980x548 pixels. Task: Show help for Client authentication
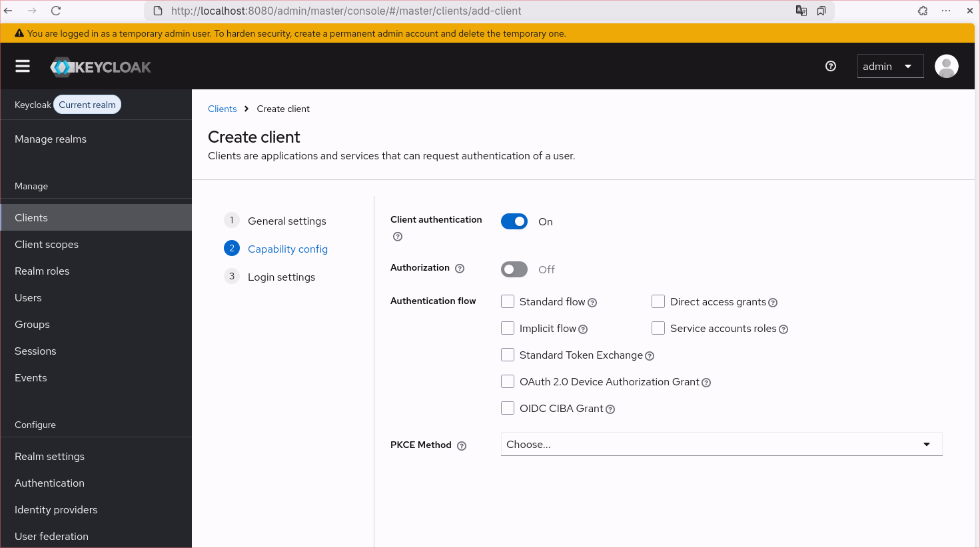click(x=398, y=237)
